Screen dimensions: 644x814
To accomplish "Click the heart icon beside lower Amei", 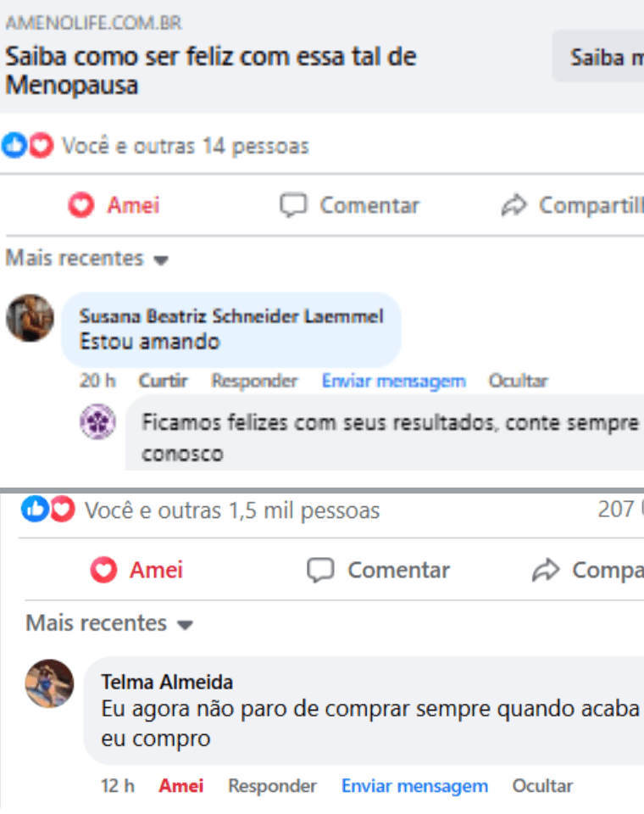I will click(103, 571).
